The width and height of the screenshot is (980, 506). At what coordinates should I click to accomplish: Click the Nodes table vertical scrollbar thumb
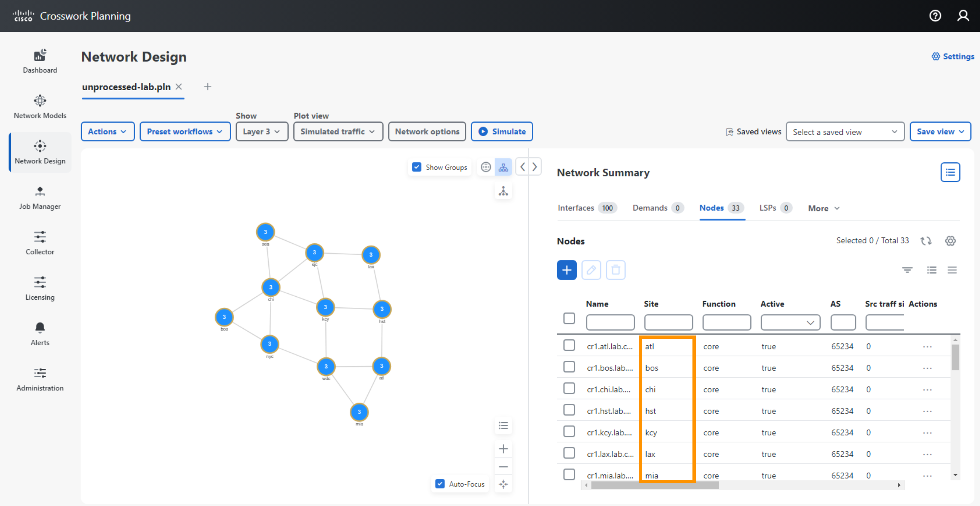point(955,357)
